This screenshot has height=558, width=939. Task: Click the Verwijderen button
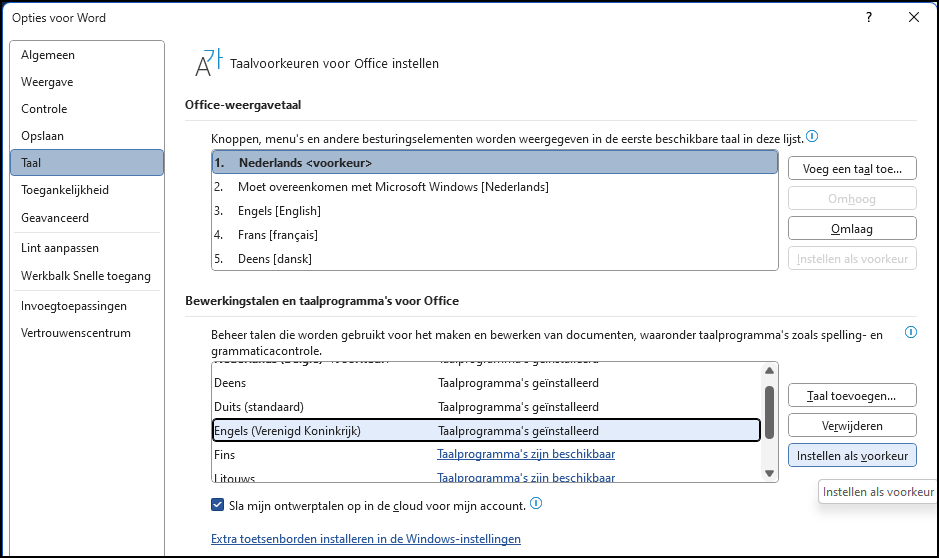click(x=852, y=426)
